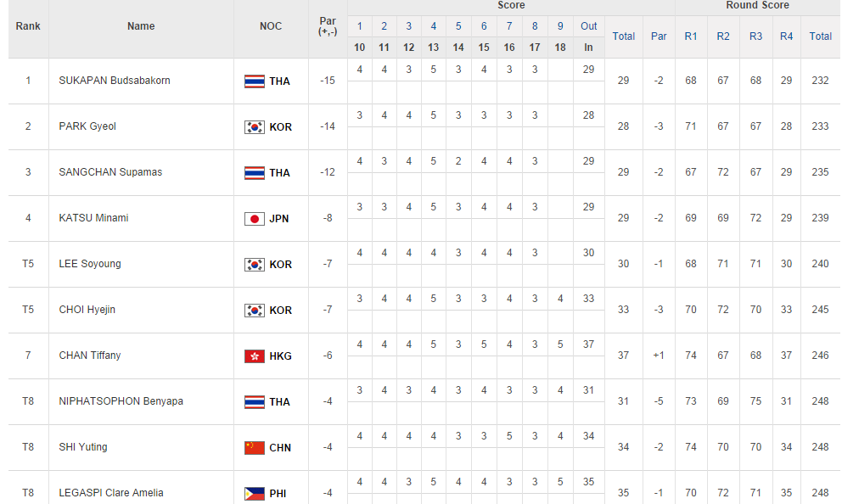Click the NOC column header
Screen dimensions: 842x504
coord(271,26)
